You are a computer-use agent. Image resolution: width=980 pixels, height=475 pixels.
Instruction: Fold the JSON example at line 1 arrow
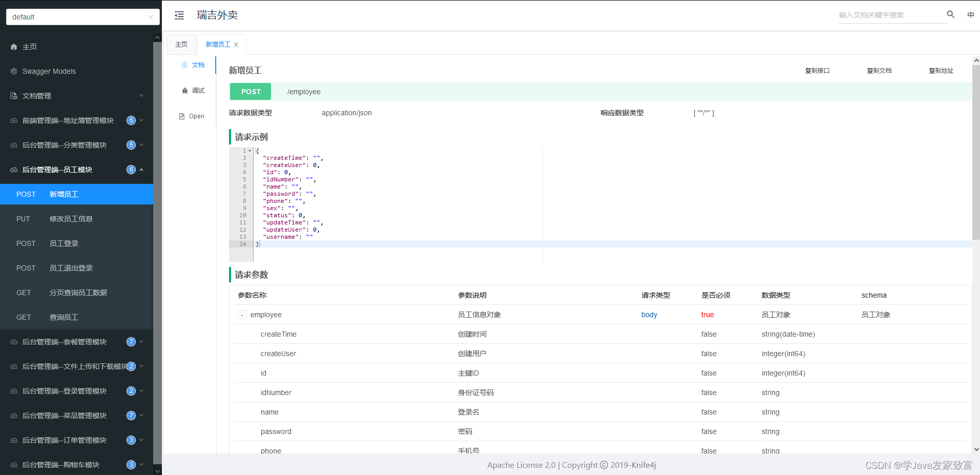pos(250,151)
